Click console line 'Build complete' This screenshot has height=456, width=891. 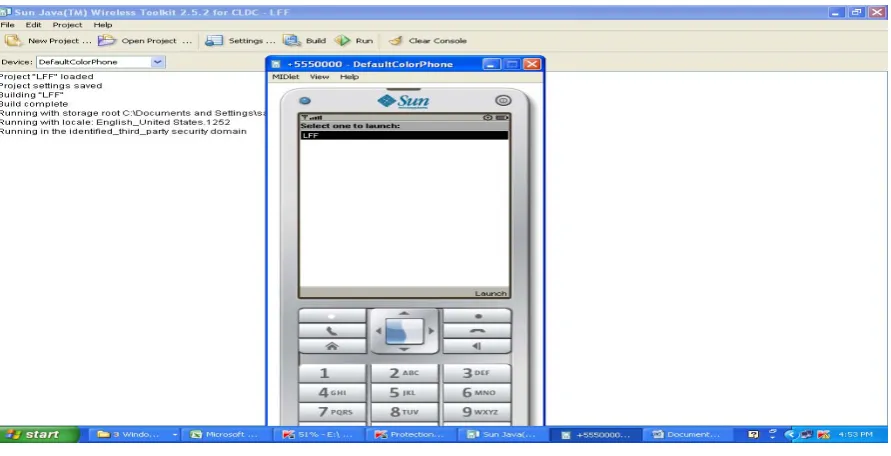pos(34,104)
